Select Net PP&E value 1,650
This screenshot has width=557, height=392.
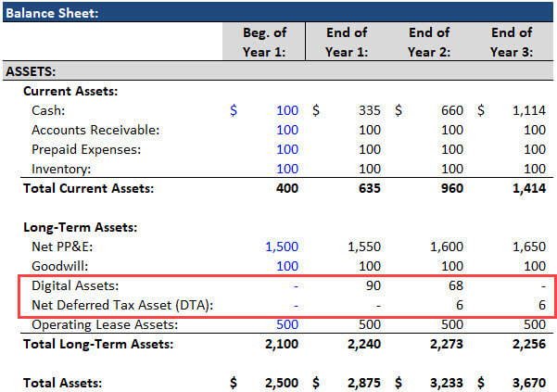tap(529, 247)
